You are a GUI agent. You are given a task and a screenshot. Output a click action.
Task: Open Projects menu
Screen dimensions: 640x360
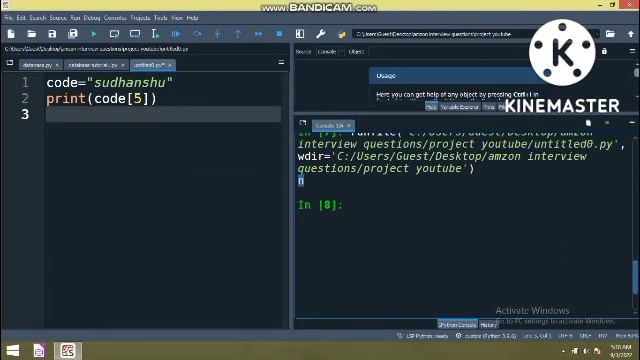pos(140,18)
